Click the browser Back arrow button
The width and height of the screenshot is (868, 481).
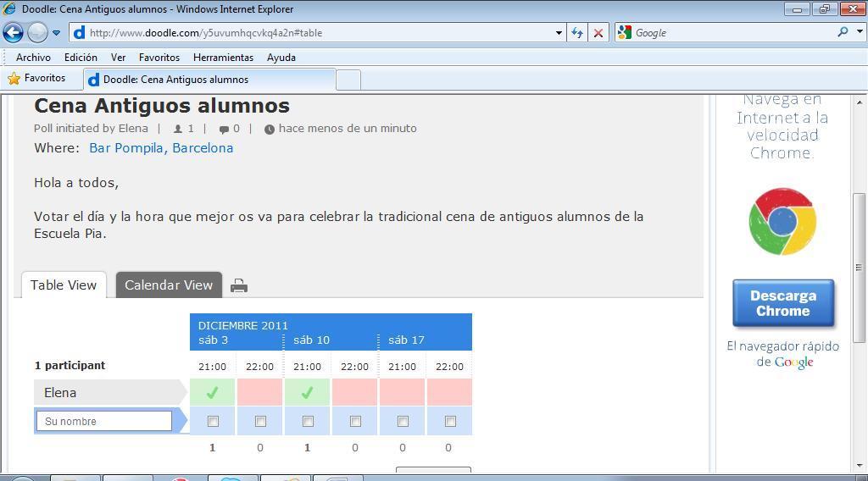click(x=13, y=33)
